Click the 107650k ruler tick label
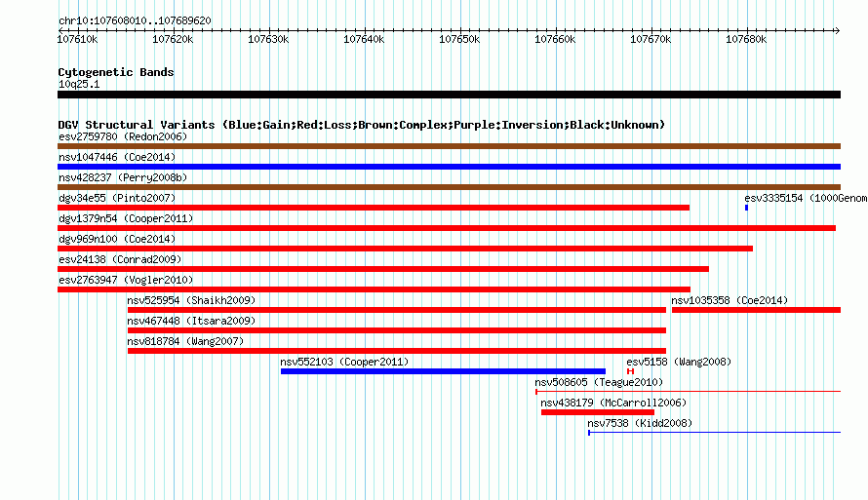 click(x=459, y=39)
